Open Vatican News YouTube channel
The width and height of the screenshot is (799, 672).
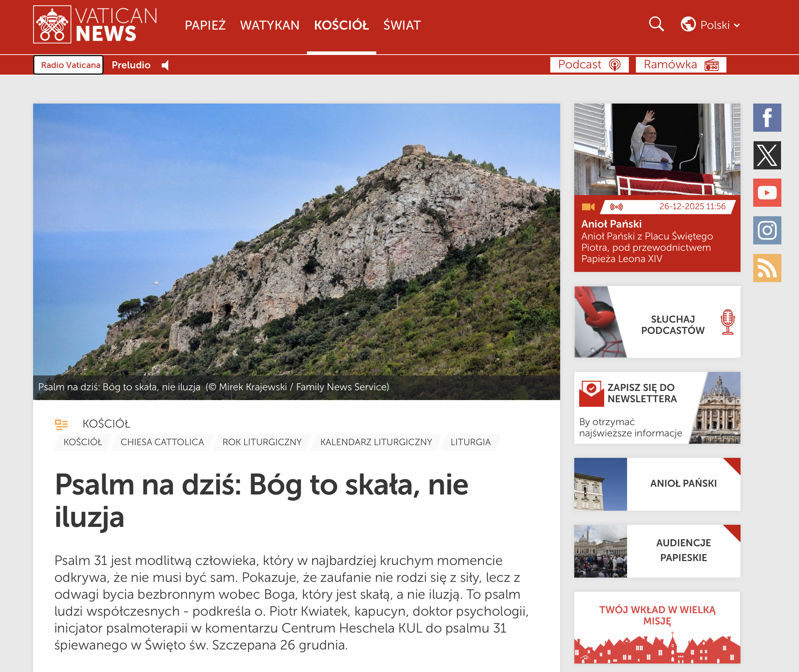tap(767, 192)
